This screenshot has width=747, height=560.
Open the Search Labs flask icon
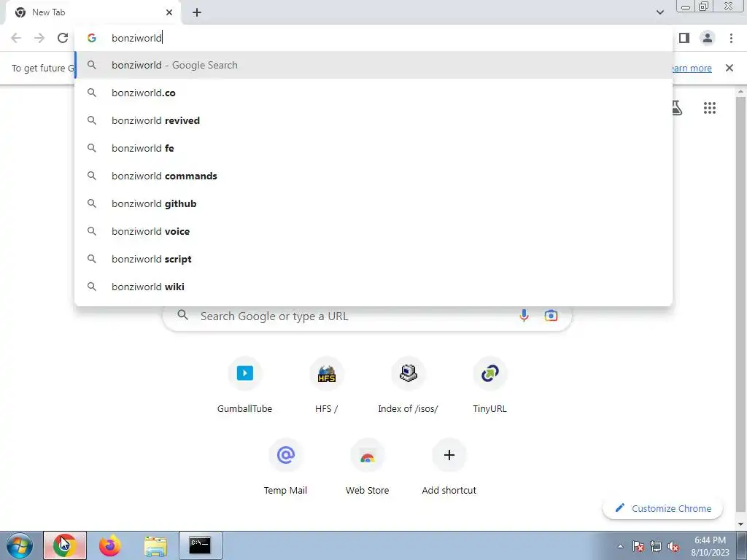(676, 108)
